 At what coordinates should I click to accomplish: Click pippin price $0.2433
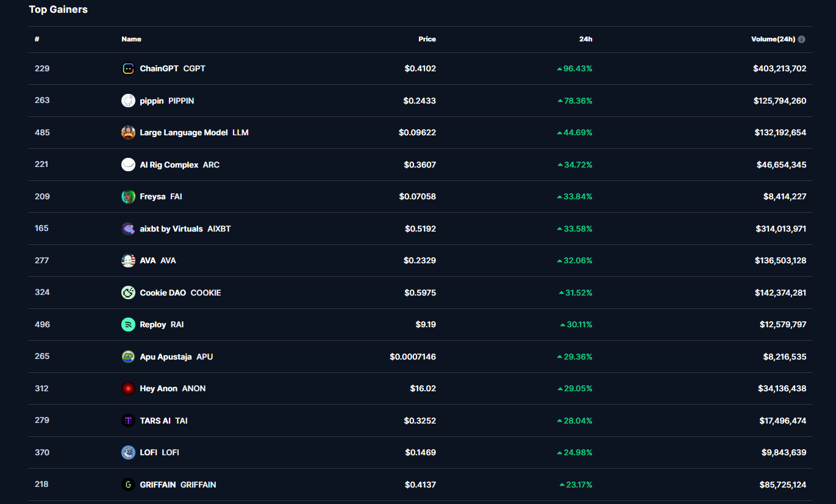coord(420,101)
